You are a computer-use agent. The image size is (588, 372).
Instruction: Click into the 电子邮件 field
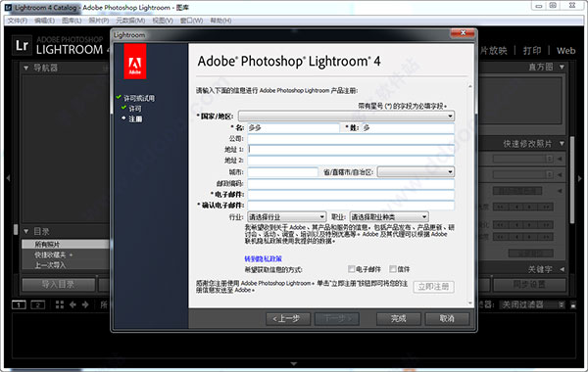(x=351, y=195)
